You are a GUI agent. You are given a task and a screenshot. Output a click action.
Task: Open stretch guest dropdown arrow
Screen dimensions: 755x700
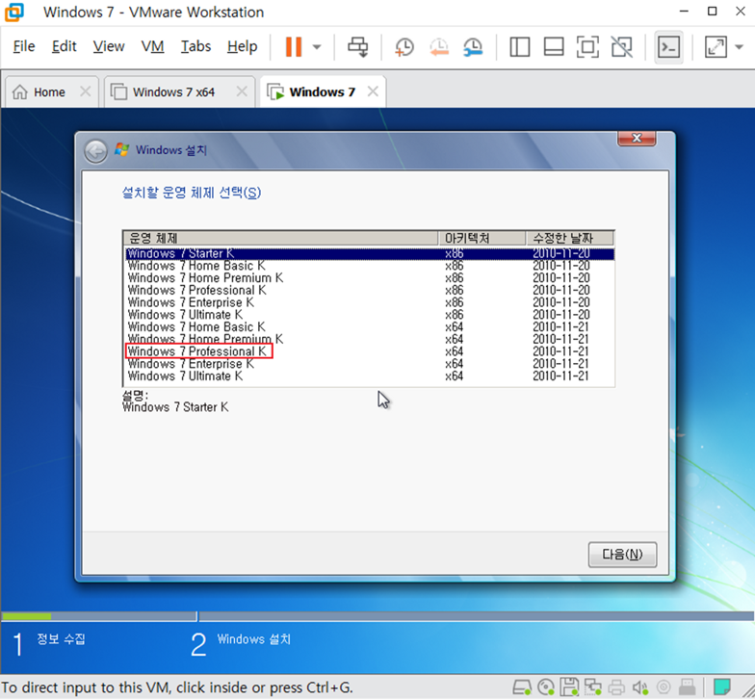point(740,47)
